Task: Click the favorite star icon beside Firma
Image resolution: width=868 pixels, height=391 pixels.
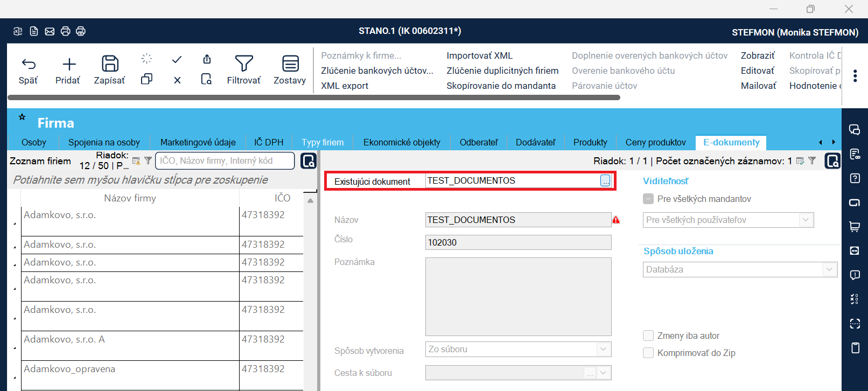Action: 22,117
